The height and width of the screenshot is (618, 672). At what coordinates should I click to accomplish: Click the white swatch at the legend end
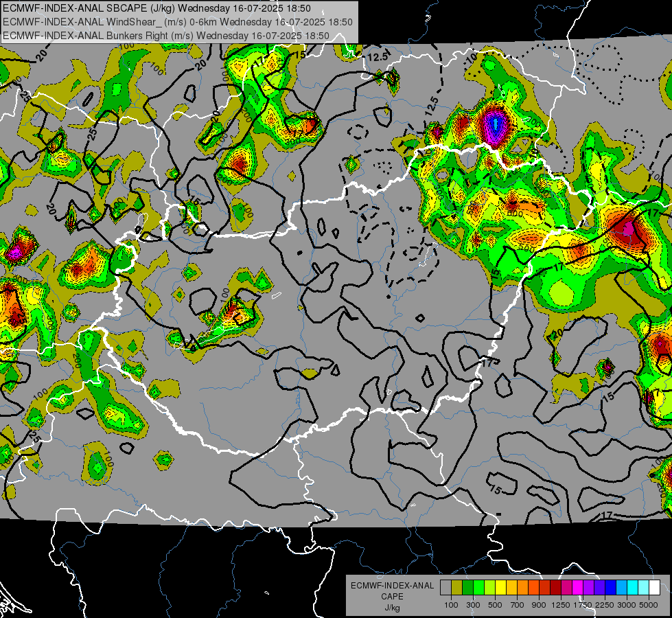click(x=654, y=588)
